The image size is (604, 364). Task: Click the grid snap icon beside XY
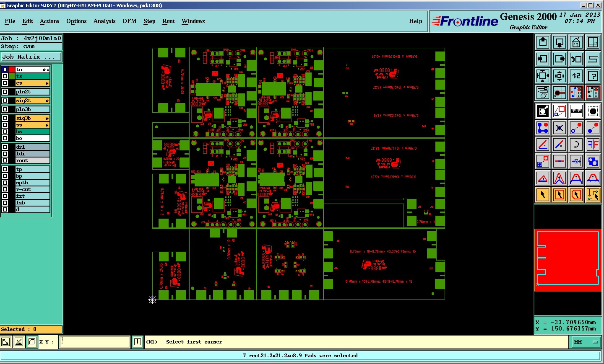(x=31, y=342)
